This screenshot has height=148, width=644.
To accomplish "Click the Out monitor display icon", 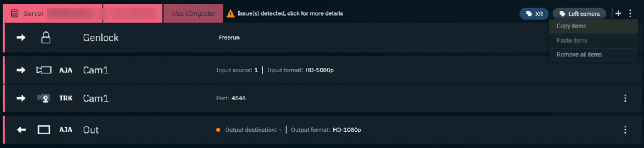I will click(44, 130).
